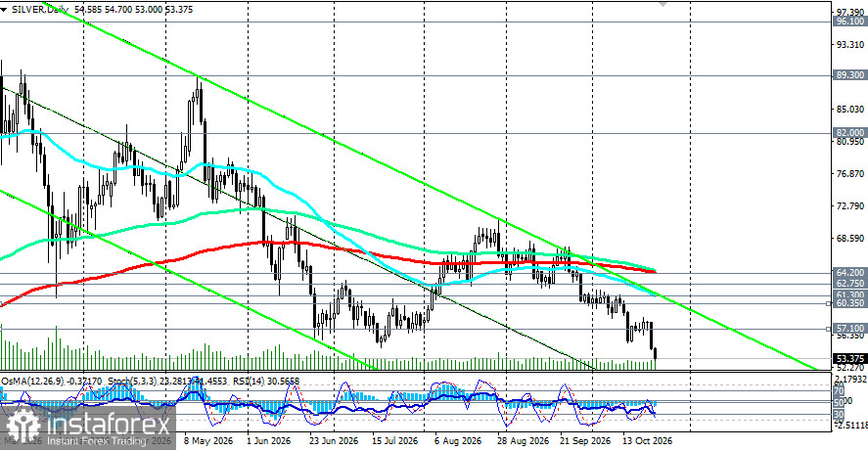Image resolution: width=868 pixels, height=450 pixels.
Task: Click the small square handle on 57.100 line
Action: tap(828, 329)
